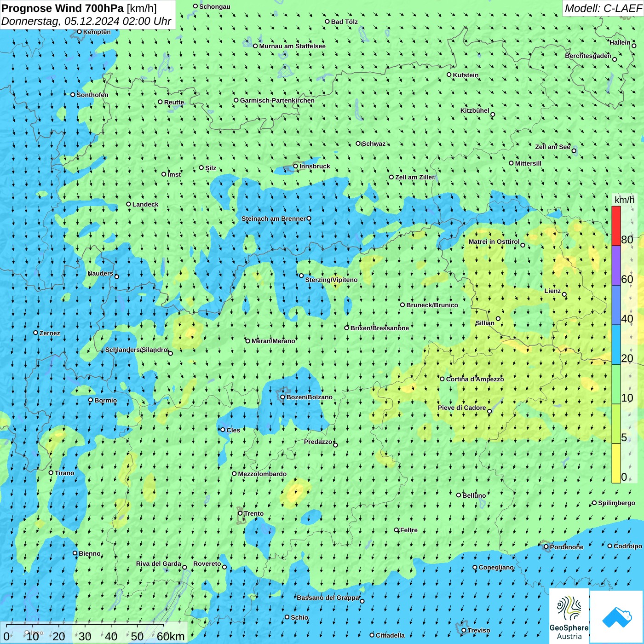
Task: Select the Garmisch-Partenkirchen marker
Action: (236, 100)
